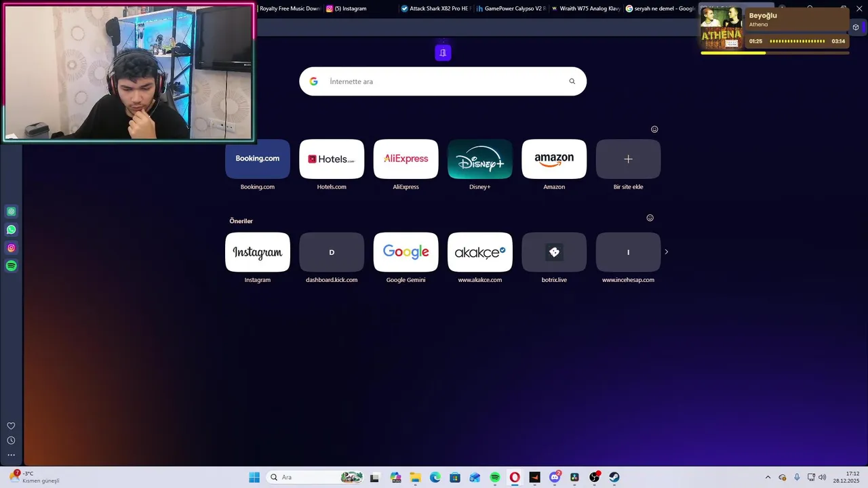Click the magnifier icon in search bar

[572, 81]
